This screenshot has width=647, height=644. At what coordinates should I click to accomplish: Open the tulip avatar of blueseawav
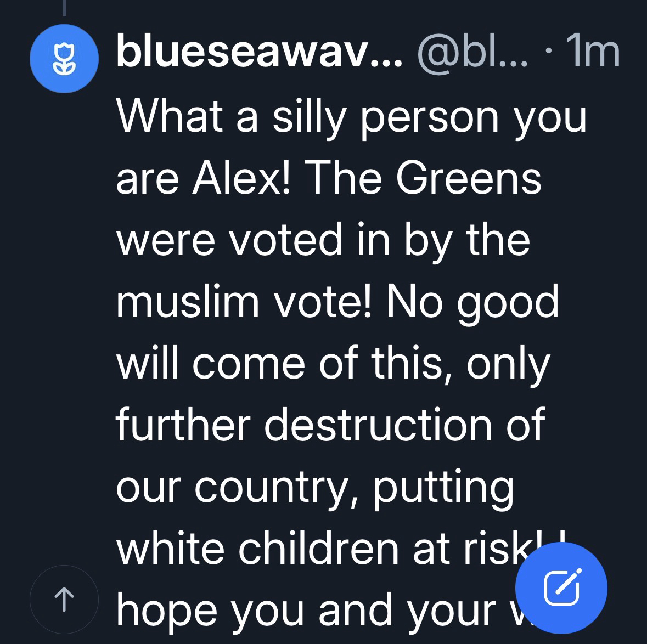coord(64,59)
